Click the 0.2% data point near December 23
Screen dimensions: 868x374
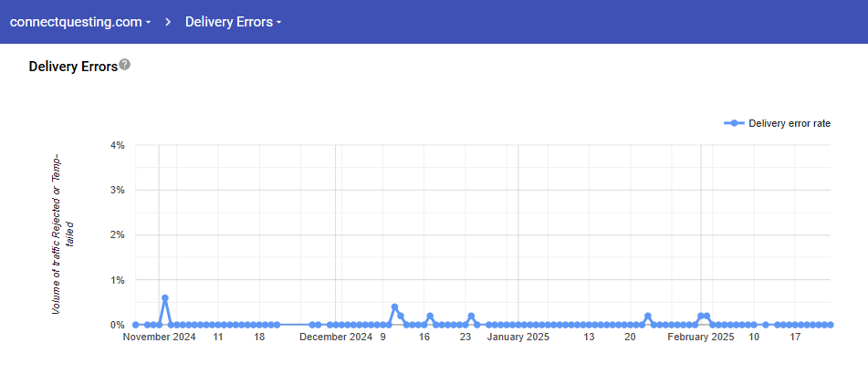click(x=471, y=316)
